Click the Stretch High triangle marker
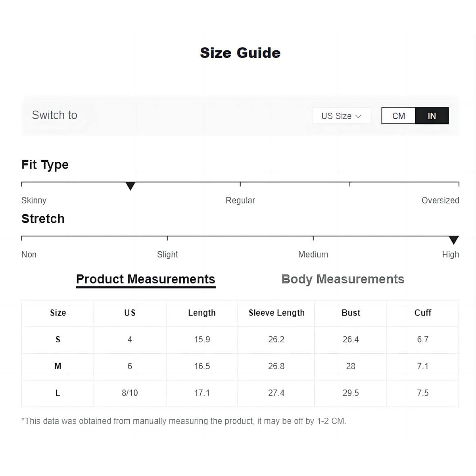The image size is (476, 476). point(453,240)
